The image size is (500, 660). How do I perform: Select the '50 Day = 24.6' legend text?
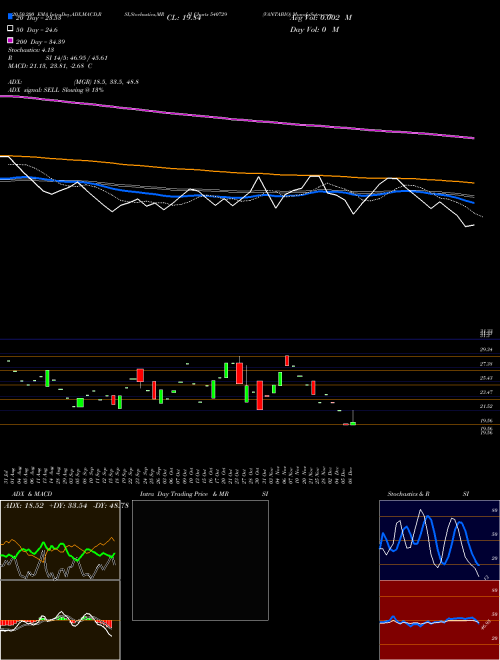37,30
